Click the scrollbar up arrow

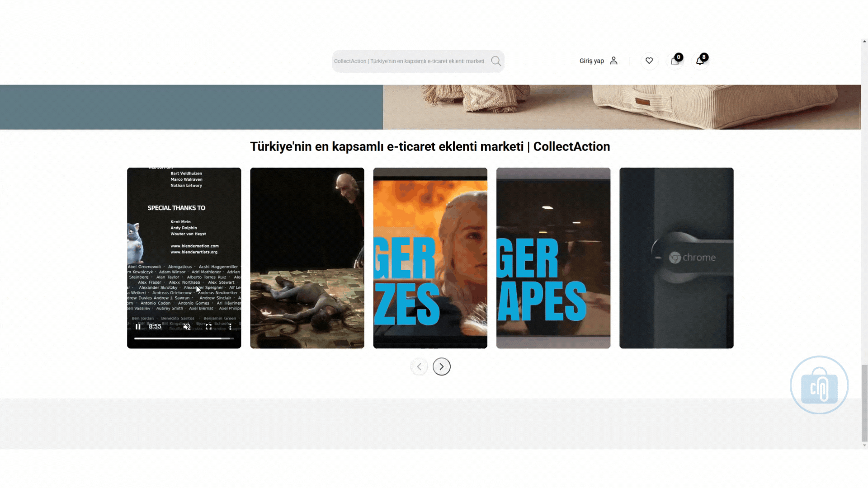click(x=864, y=42)
